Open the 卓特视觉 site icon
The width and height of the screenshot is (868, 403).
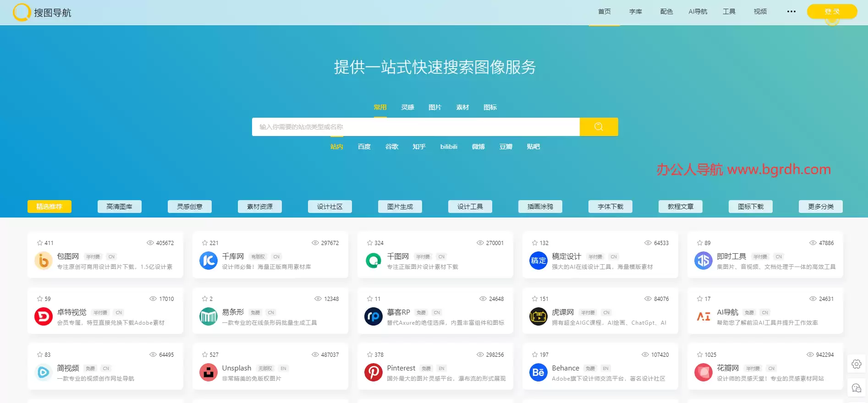coord(44,317)
